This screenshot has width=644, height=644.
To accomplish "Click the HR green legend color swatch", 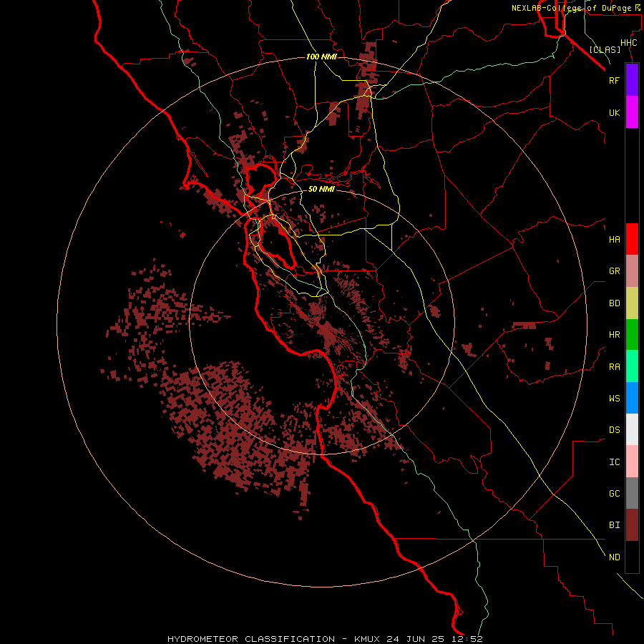I will point(632,335).
